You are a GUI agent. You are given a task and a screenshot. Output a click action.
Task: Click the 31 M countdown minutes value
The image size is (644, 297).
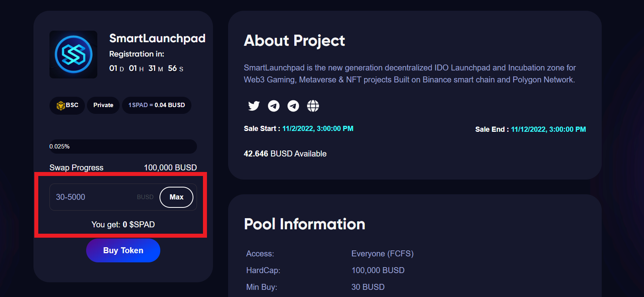point(156,68)
